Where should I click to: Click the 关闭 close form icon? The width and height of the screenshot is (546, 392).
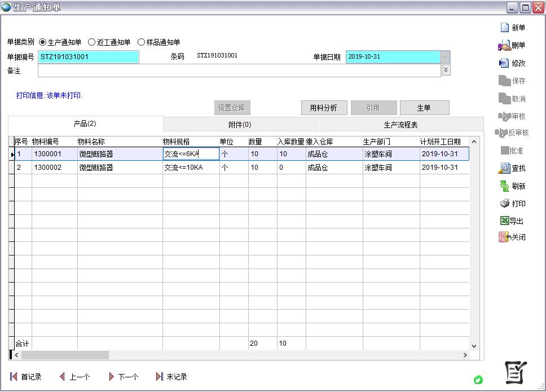coord(504,237)
